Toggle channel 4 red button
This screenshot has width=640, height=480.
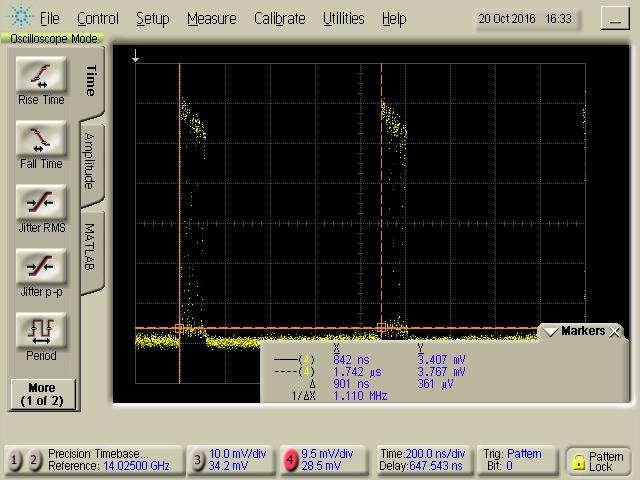point(290,460)
